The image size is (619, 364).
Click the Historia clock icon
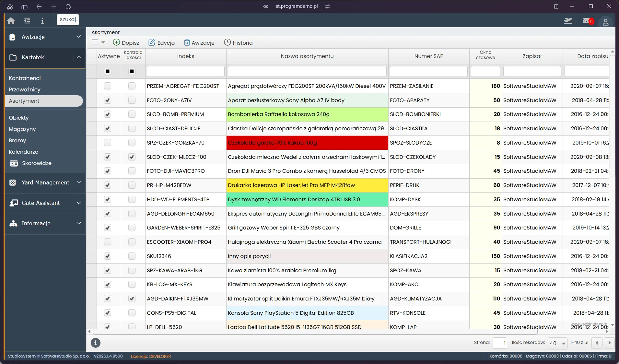pos(228,42)
